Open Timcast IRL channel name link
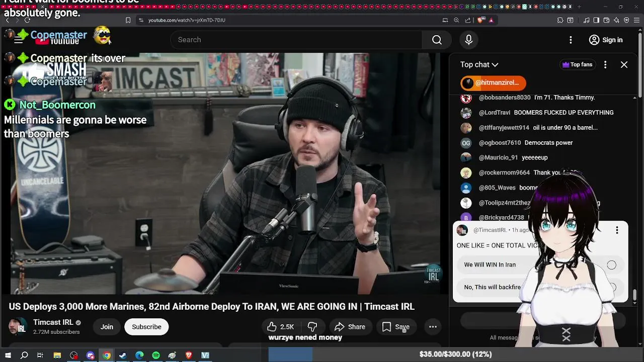Screen dimensions: 644x362 [x=53, y=322]
